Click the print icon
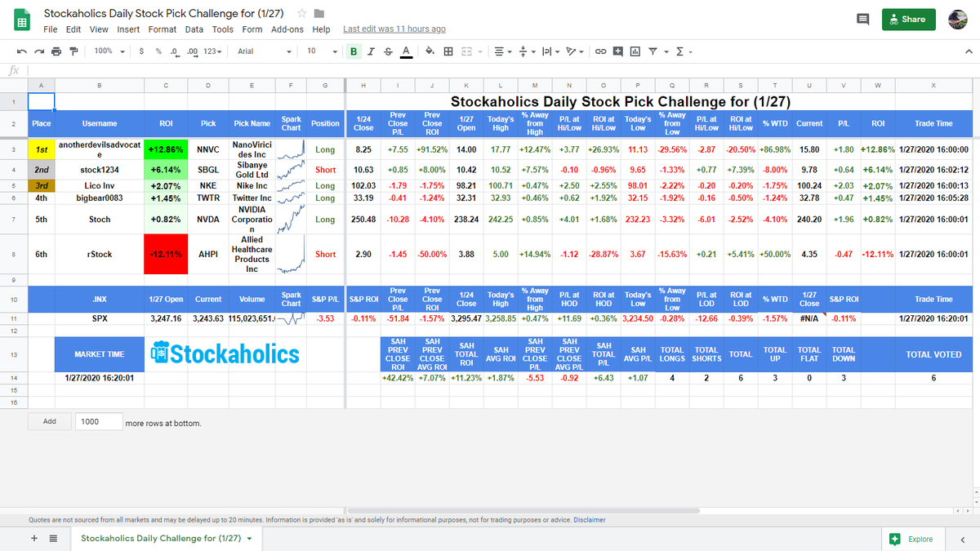 pos(56,51)
